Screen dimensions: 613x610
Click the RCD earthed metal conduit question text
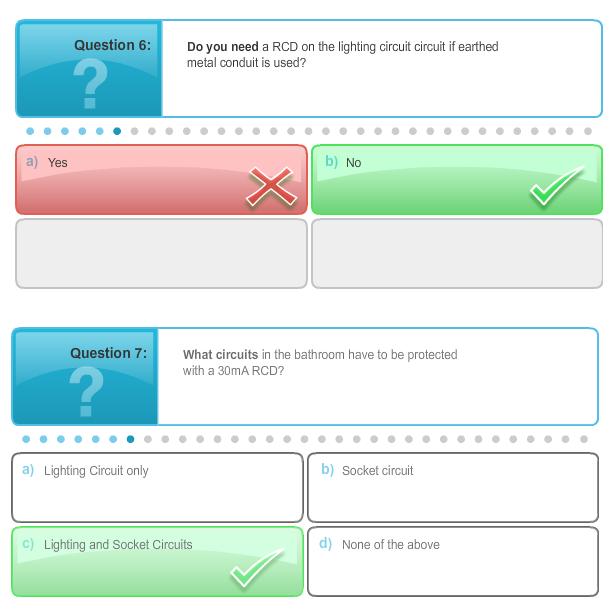coord(342,55)
